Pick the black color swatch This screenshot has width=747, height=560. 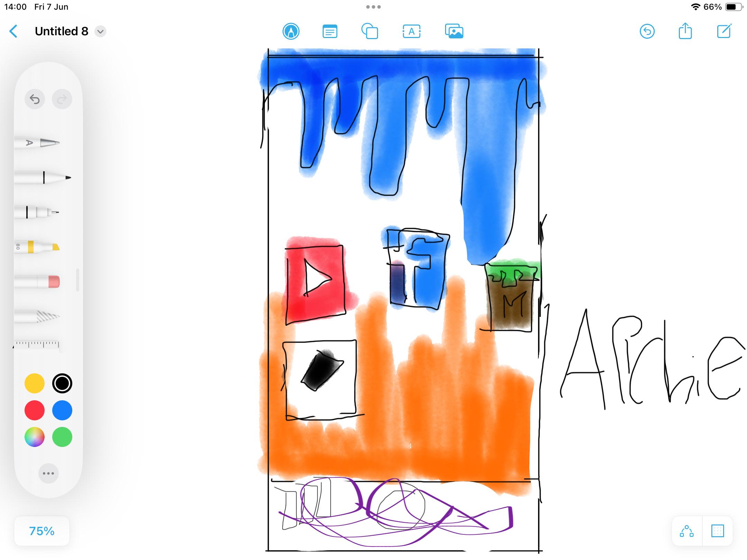(62, 383)
